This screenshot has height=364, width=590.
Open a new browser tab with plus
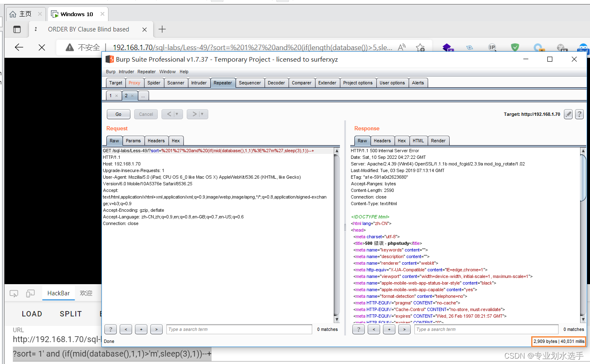pyautogui.click(x=162, y=29)
